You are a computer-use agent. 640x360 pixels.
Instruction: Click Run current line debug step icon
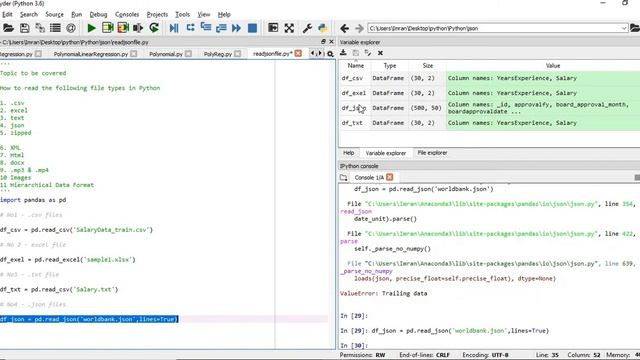(190, 28)
